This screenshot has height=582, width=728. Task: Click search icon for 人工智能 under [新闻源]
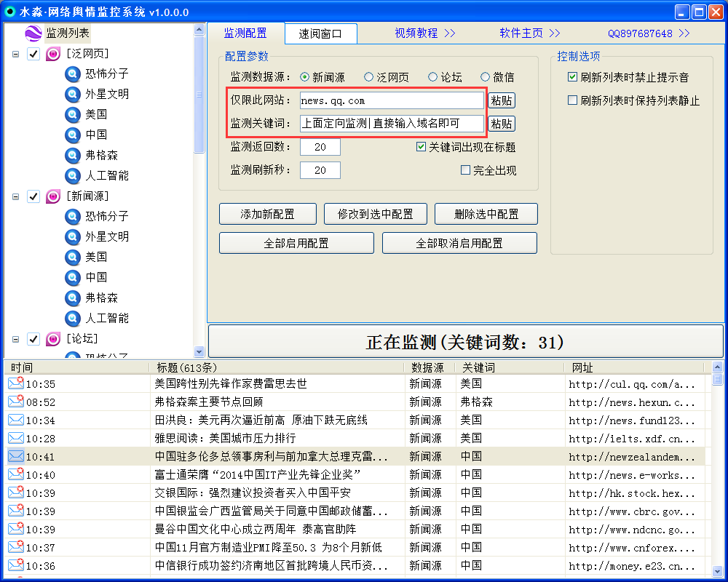coord(72,319)
